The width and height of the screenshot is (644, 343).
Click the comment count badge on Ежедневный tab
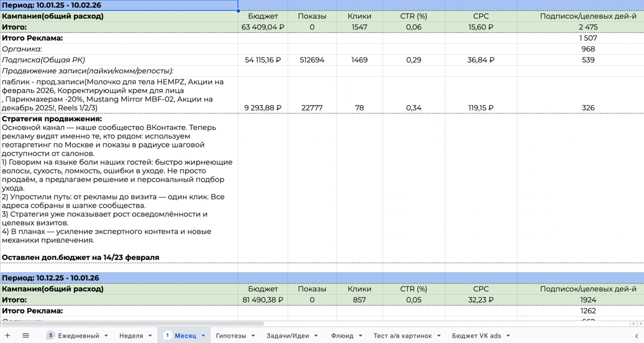(51, 335)
